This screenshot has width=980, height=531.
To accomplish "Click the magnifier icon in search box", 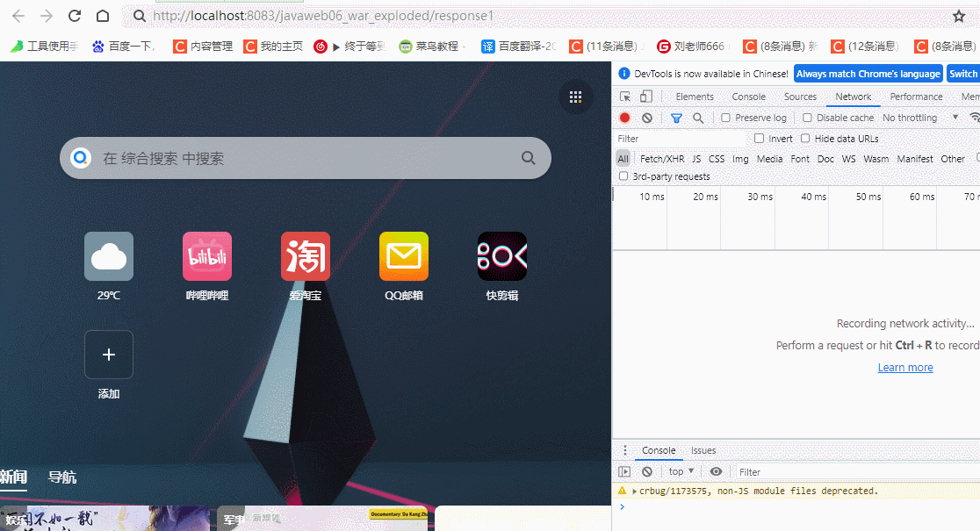I will point(528,158).
